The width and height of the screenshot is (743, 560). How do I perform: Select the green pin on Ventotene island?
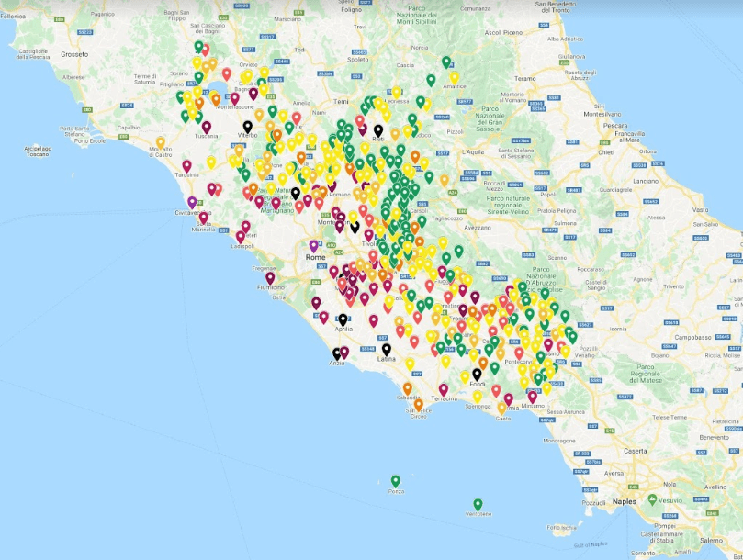click(478, 505)
